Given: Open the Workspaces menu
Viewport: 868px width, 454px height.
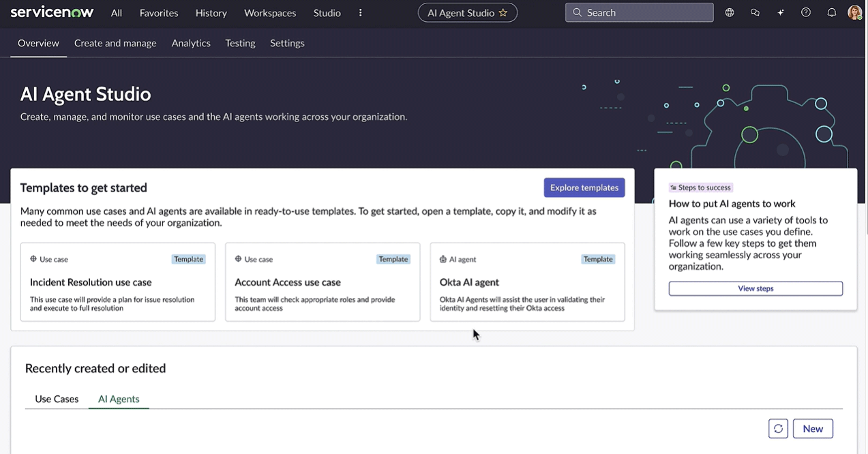Looking at the screenshot, I should click(x=270, y=13).
